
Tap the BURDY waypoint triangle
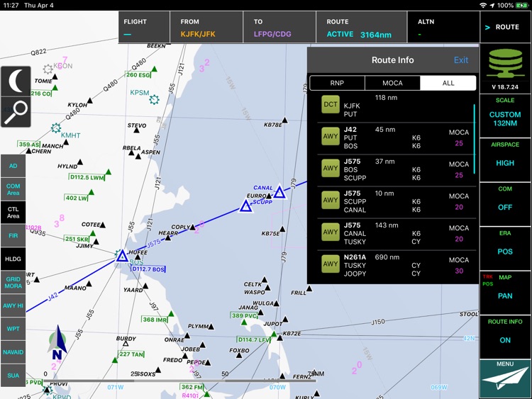pyautogui.click(x=126, y=344)
